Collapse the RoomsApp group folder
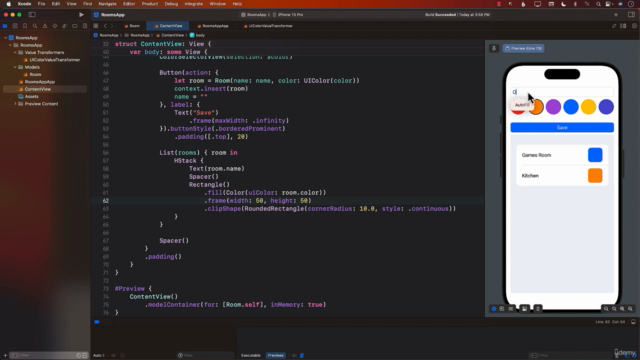 10,45
